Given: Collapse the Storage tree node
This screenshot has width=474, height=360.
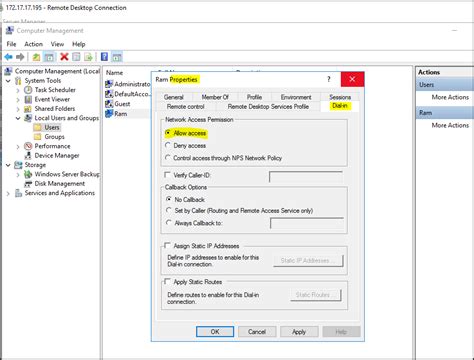Looking at the screenshot, I should (x=8, y=165).
